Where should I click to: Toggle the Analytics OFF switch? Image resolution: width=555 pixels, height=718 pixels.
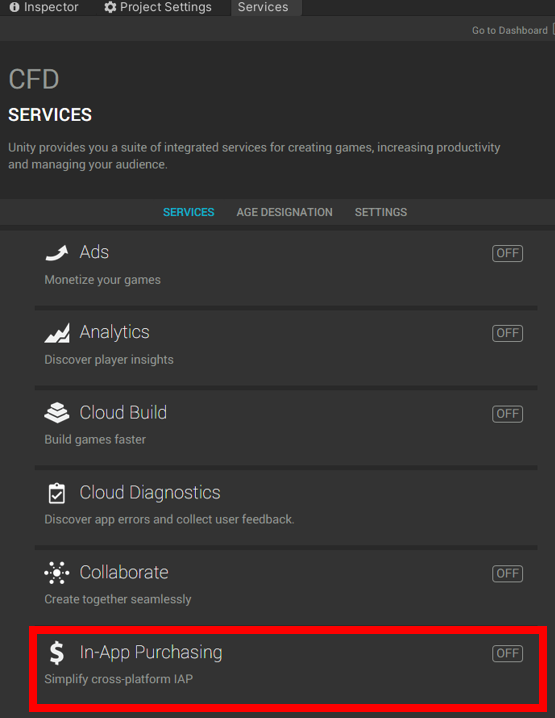click(x=507, y=333)
